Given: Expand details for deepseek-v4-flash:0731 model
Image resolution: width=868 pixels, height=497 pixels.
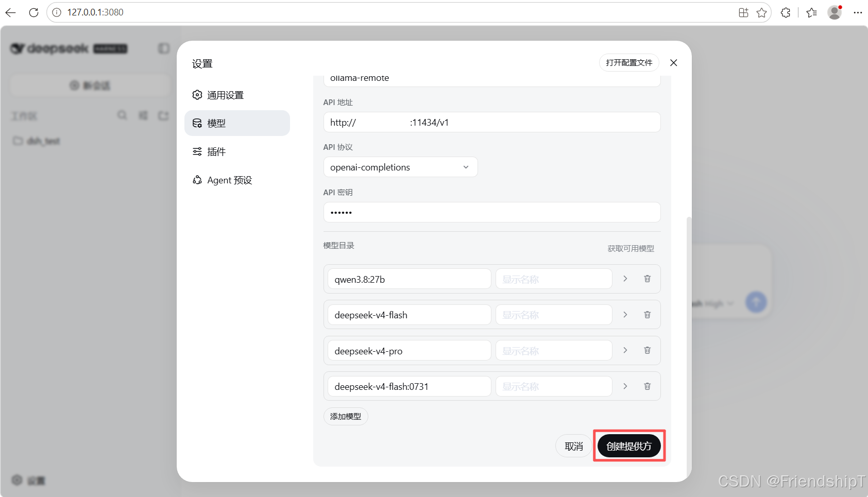Looking at the screenshot, I should click(x=625, y=386).
